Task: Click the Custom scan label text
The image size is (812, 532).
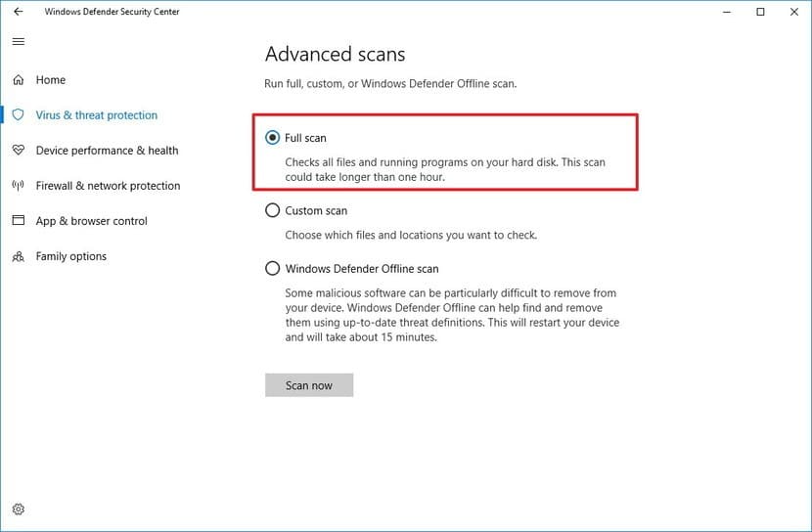Action: 316,210
